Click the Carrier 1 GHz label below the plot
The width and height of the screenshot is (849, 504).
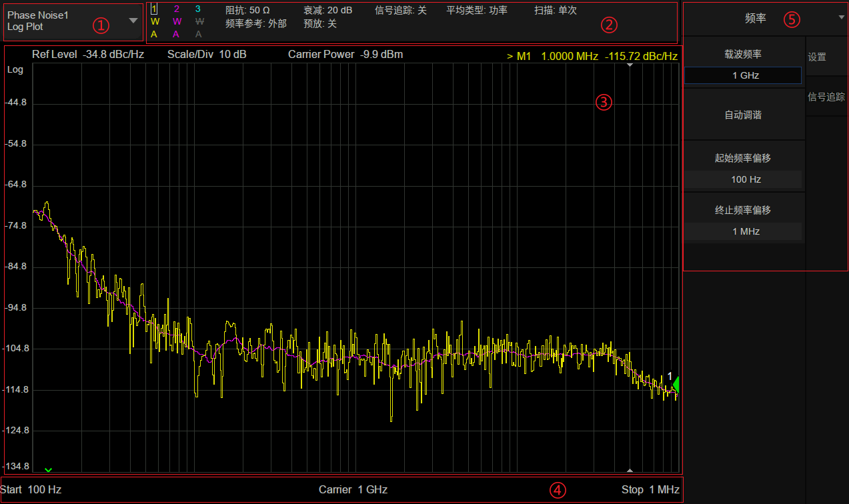point(353,489)
